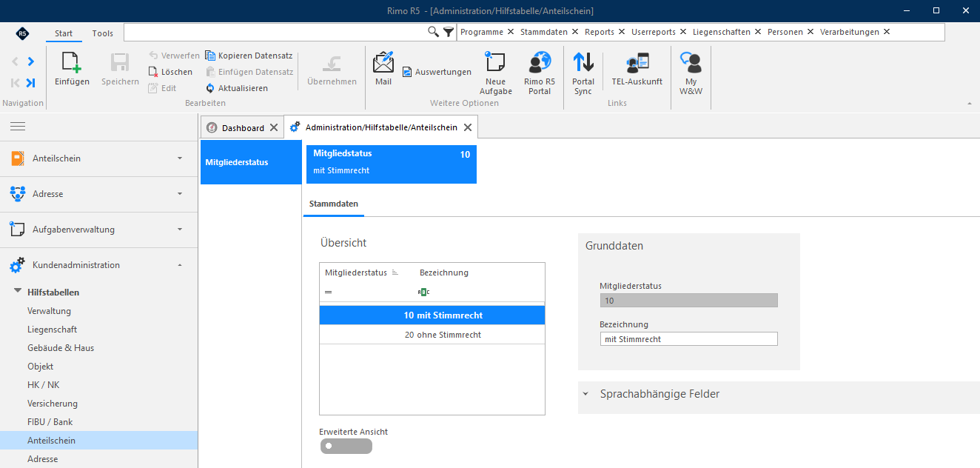Click the ribbon search box
This screenshot has height=468, width=980.
[275, 32]
